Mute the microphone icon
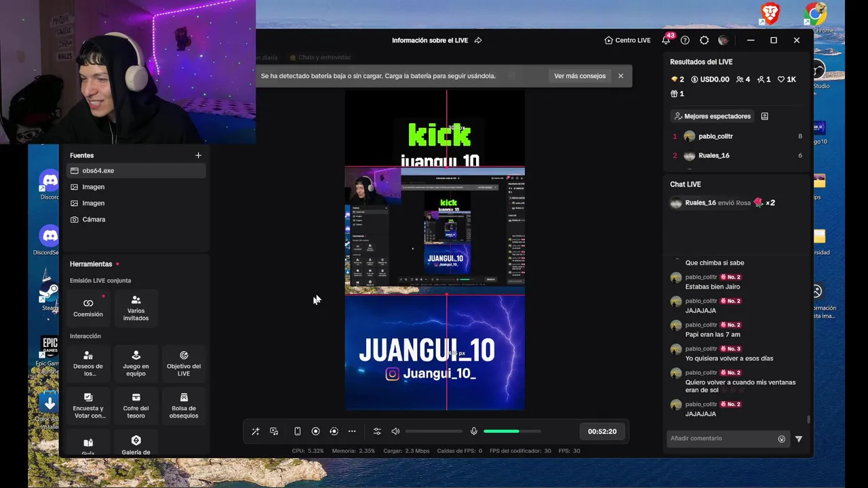 [x=474, y=432]
